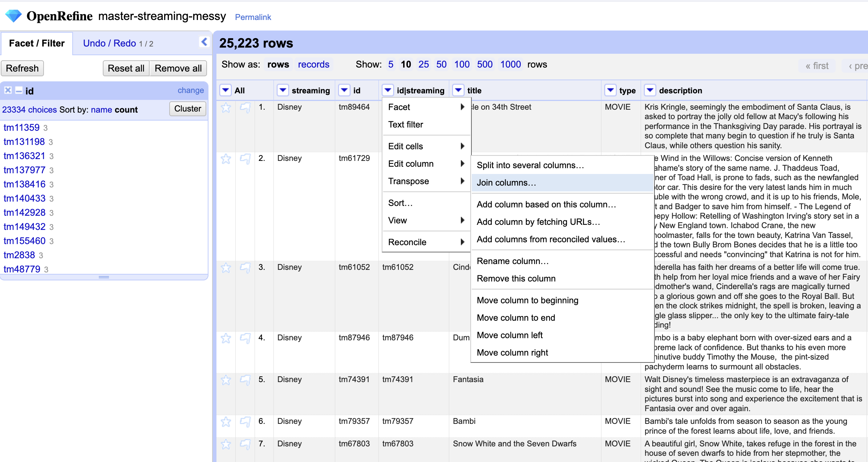
Task: Flag row 7 Snow White
Action: (x=245, y=444)
